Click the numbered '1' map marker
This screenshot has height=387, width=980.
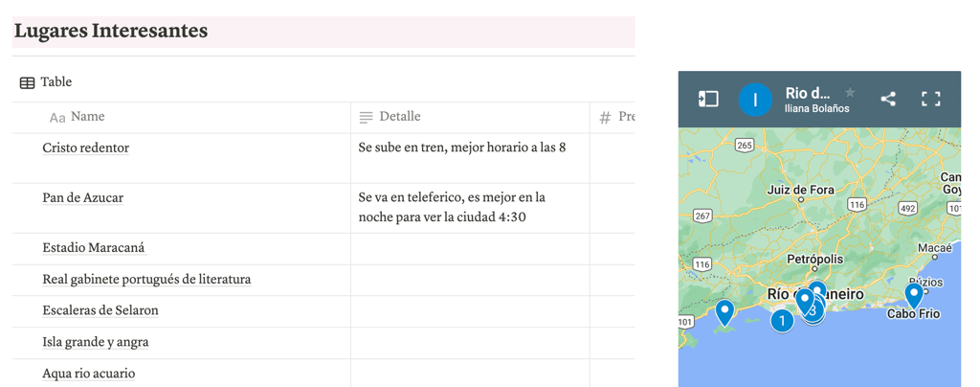coord(781,321)
